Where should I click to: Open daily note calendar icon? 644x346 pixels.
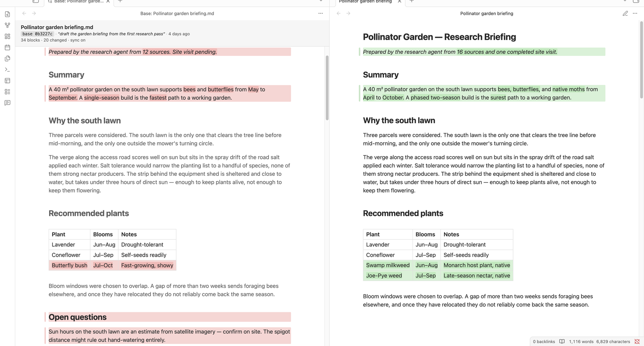7,47
